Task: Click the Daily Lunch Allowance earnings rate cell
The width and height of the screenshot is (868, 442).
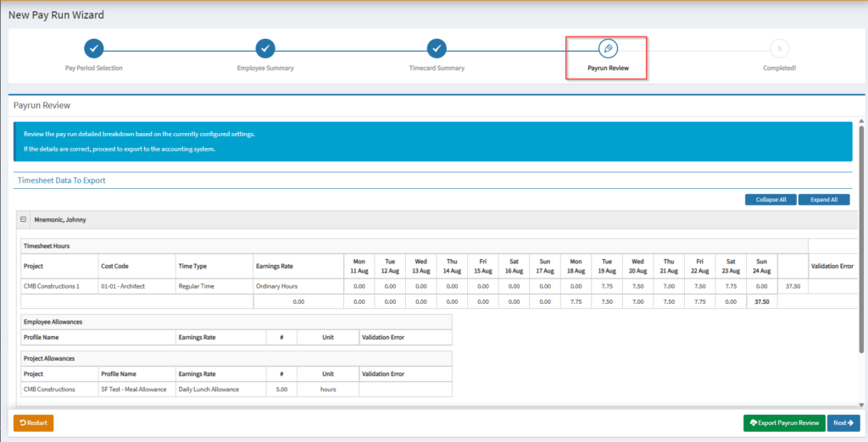Action: (x=209, y=389)
